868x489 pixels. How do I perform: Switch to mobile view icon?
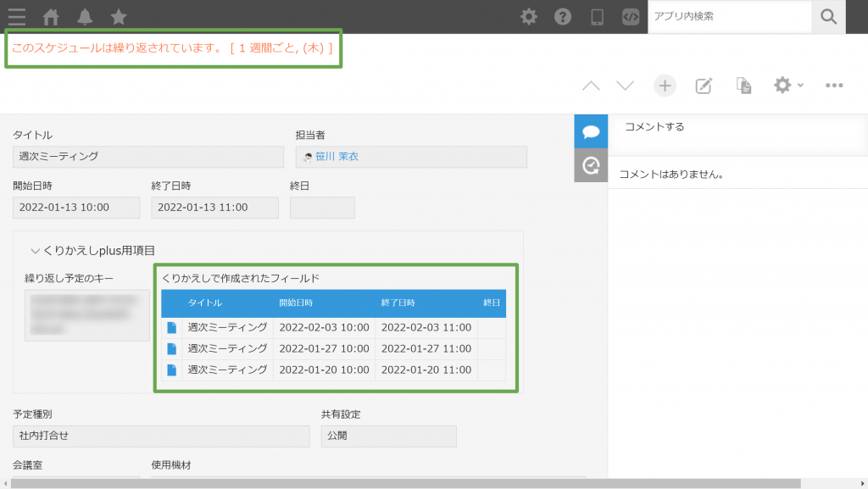597,17
